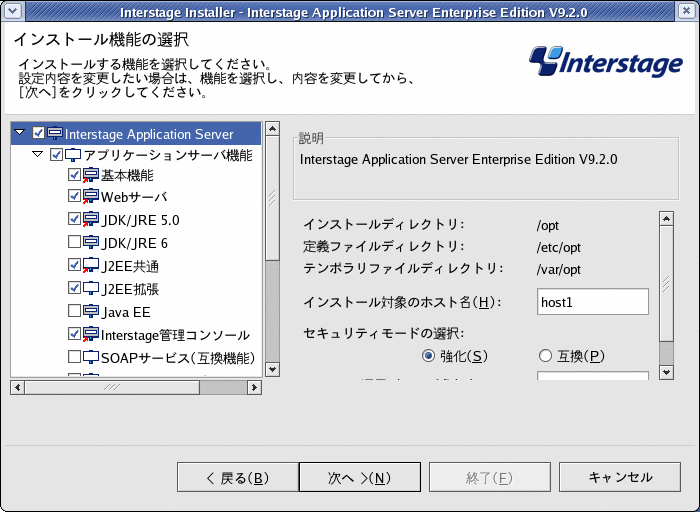Image resolution: width=700 pixels, height=512 pixels.
Task: Select the 互換(P) security mode radio button
Action: point(545,356)
